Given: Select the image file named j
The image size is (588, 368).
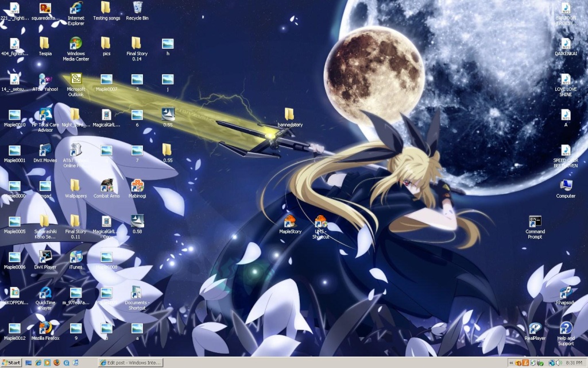Looking at the screenshot, I should point(168,82).
